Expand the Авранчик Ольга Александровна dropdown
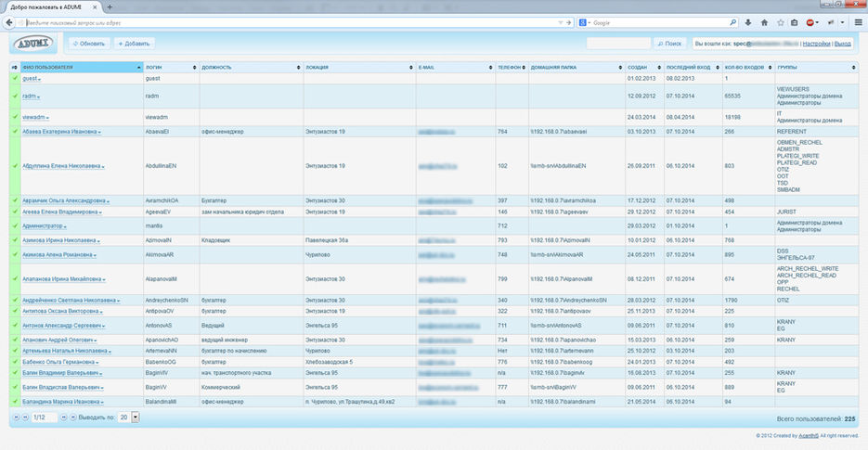 (x=108, y=202)
